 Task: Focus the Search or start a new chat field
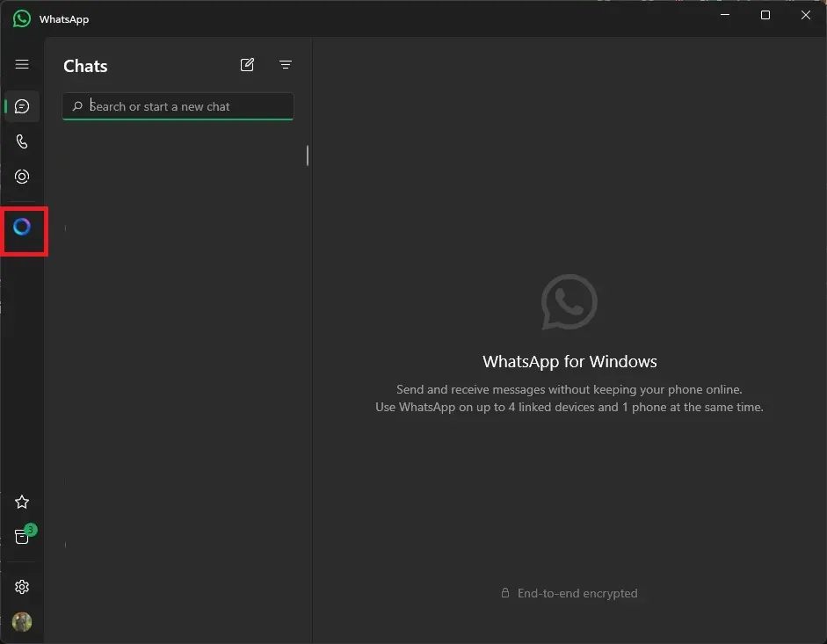coord(178,106)
